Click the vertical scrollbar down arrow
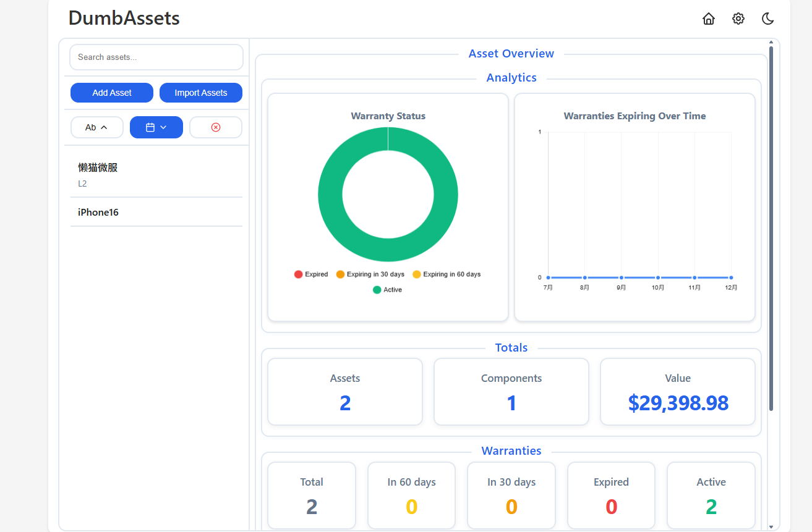Image resolution: width=812 pixels, height=532 pixels. (771, 527)
